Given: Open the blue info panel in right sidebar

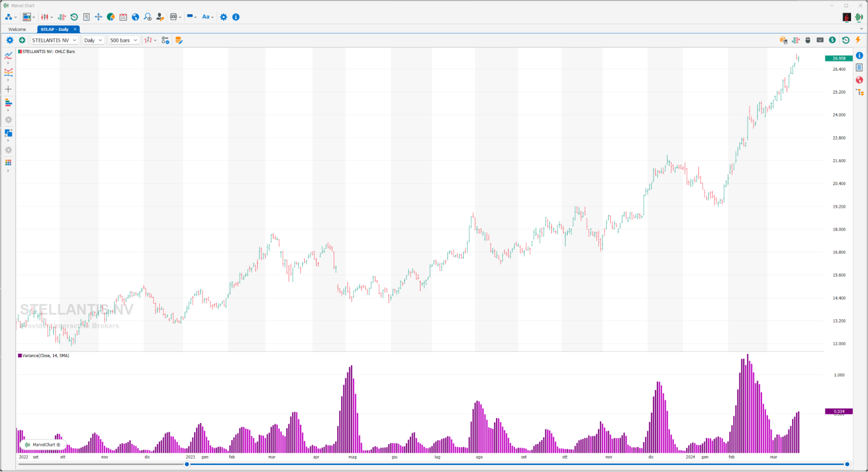Looking at the screenshot, I should [859, 55].
